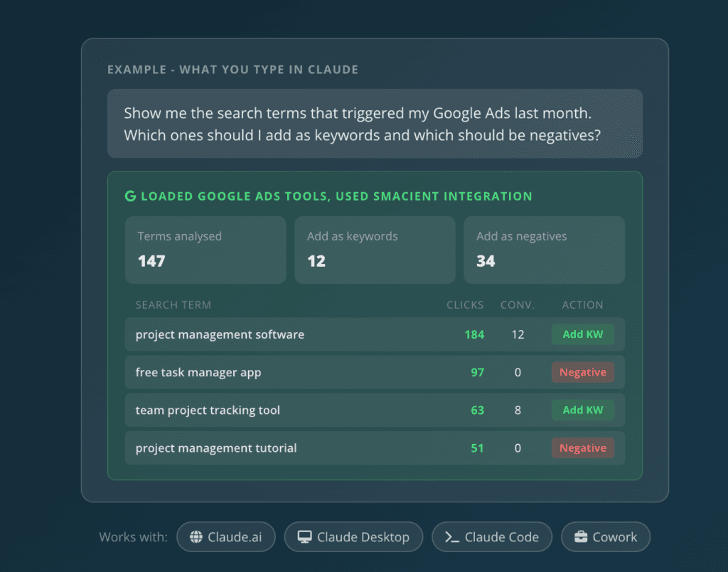Click the monitor icon in Claude Desktop

(x=304, y=537)
